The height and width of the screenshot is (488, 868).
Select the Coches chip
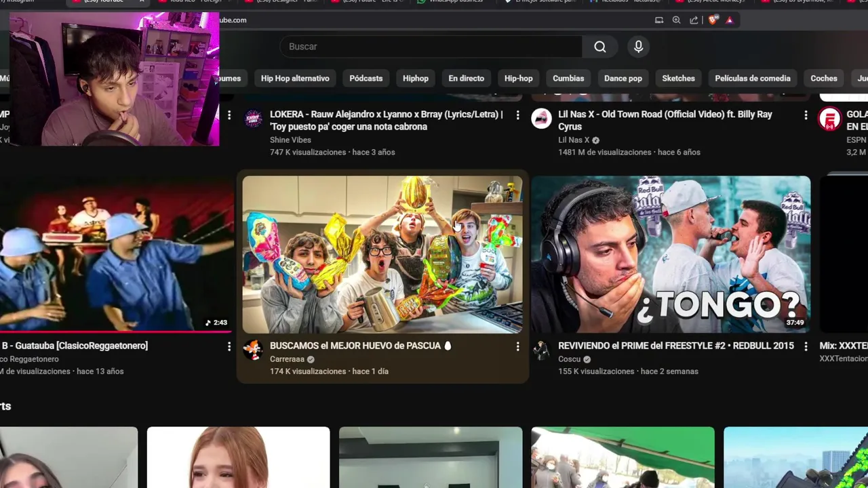coord(824,79)
